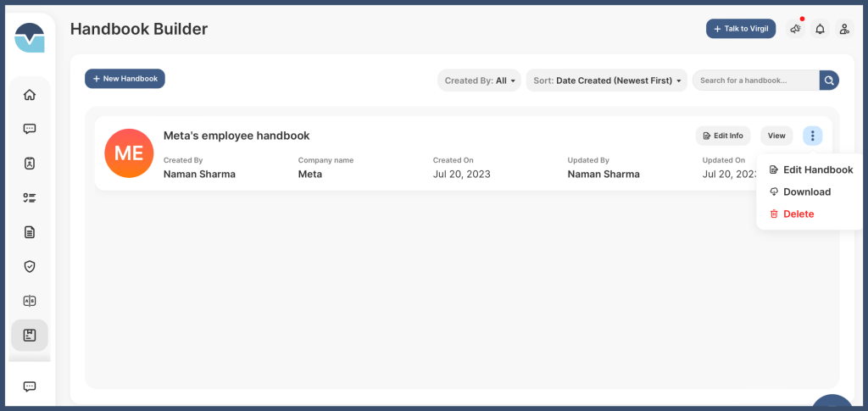This screenshot has height=411, width=868.
Task: Open the notifications bell
Action: click(x=820, y=30)
